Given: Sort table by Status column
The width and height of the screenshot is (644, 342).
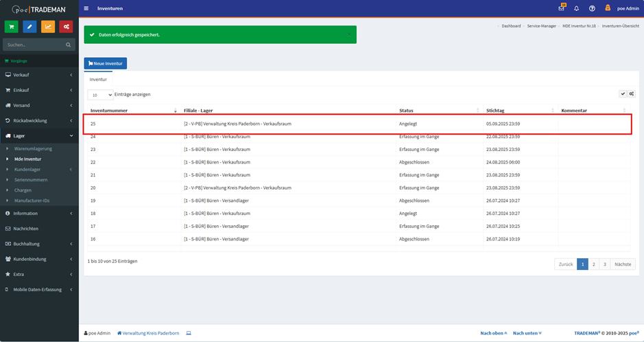Looking at the screenshot, I should (x=440, y=110).
